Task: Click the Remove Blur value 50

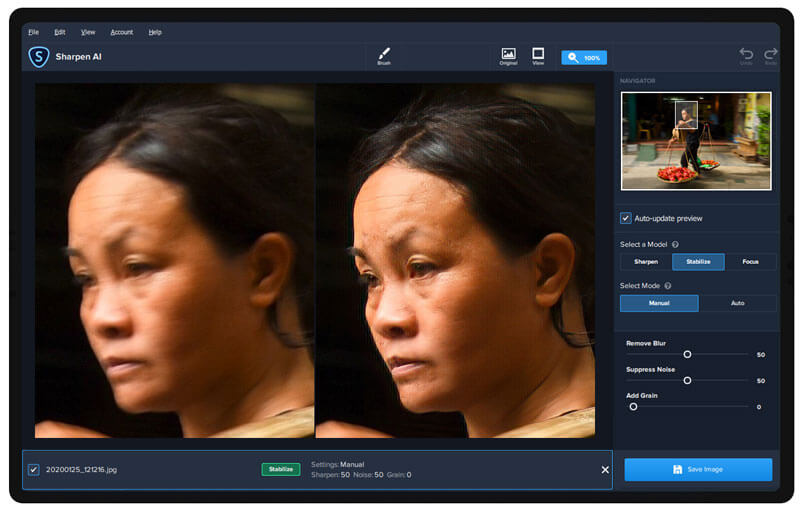Action: pyautogui.click(x=761, y=355)
